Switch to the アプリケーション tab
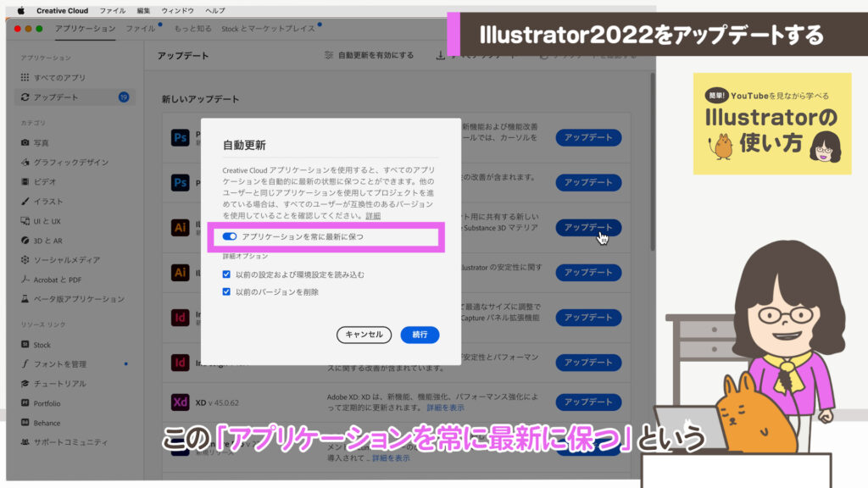Screen dimensions: 868x488 click(x=86, y=28)
